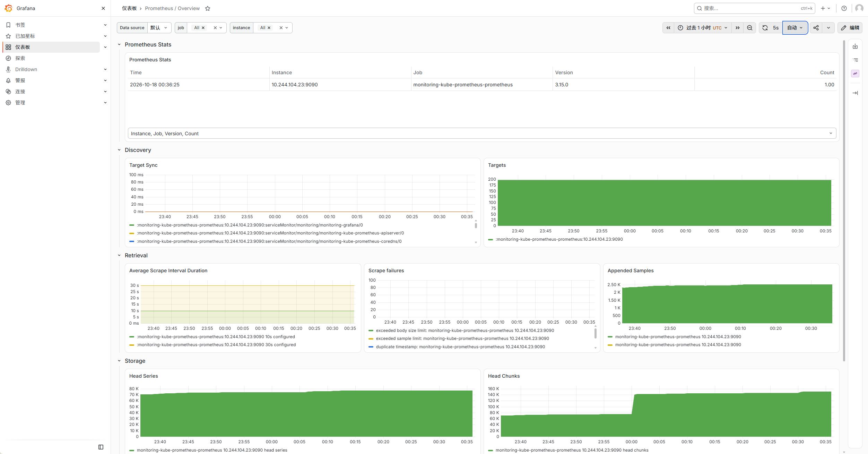
Task: Open the 已加星标 starred menu item
Action: [x=25, y=36]
